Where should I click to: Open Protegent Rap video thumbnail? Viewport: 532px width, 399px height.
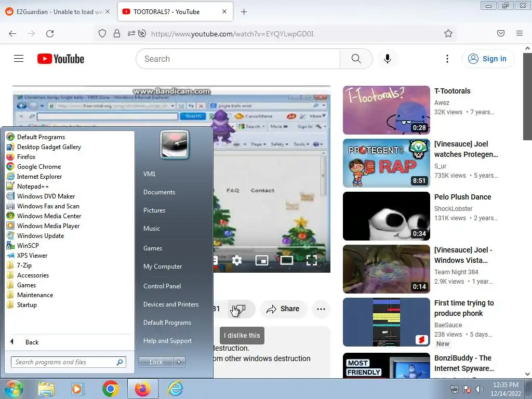[x=386, y=163]
